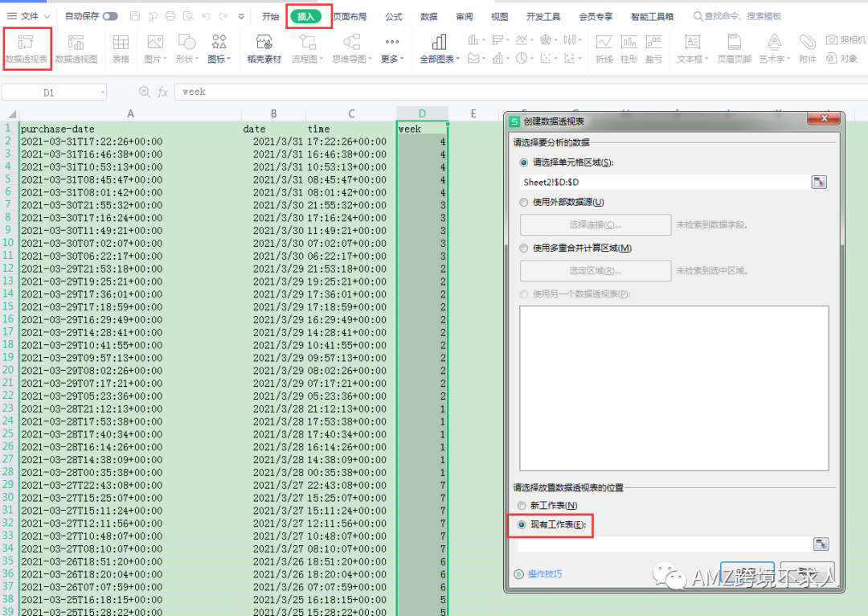Open the 页面布局 tab

click(350, 16)
